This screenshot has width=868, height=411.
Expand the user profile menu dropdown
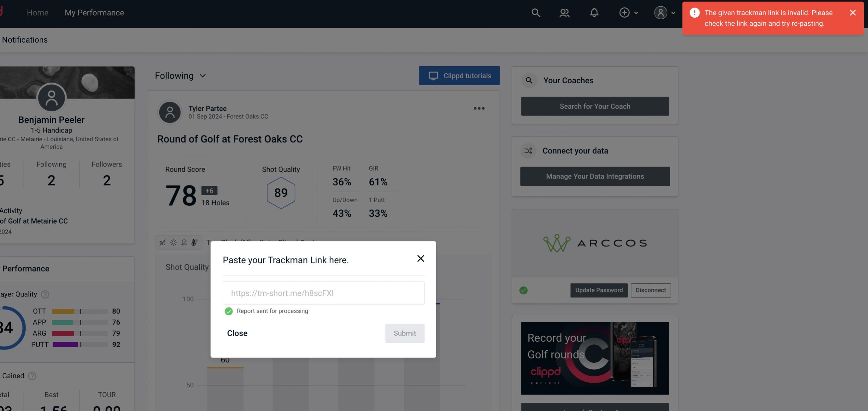(664, 12)
